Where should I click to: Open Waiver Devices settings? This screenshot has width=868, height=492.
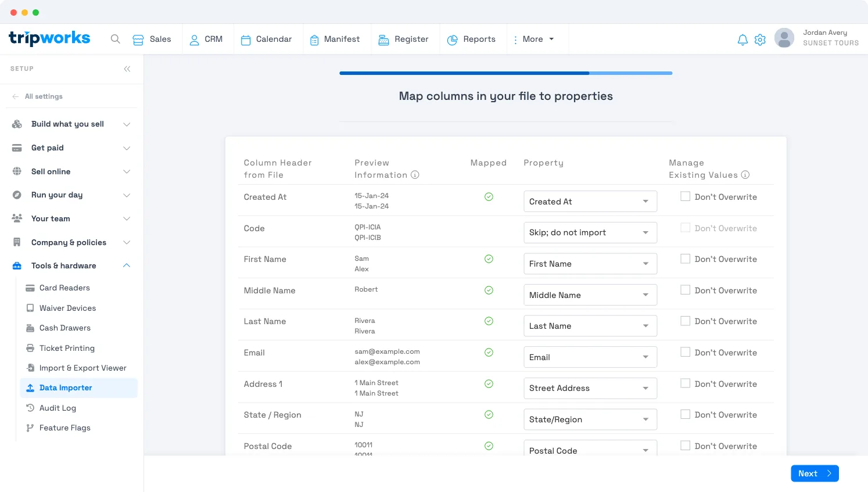(67, 308)
